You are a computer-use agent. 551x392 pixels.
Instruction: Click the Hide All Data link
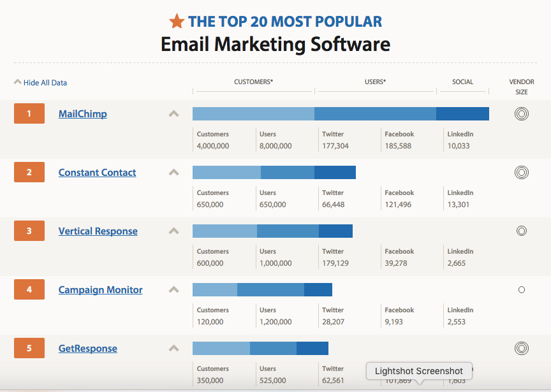(45, 83)
